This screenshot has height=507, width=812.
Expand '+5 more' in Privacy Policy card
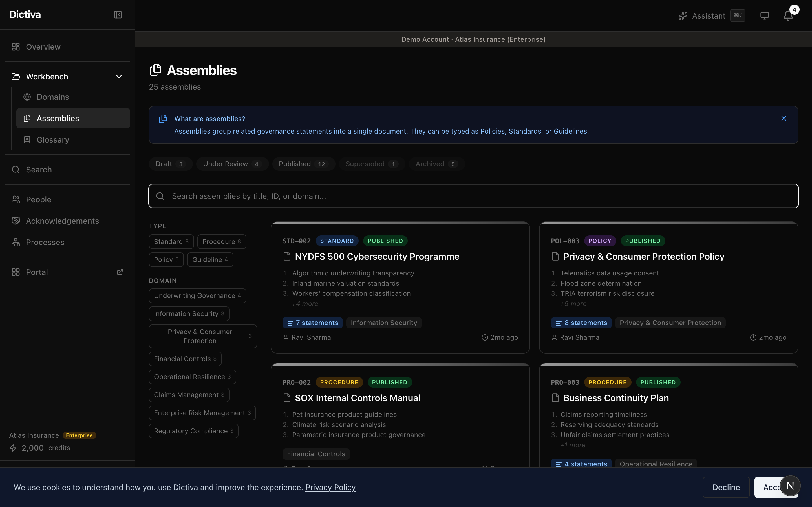point(573,303)
